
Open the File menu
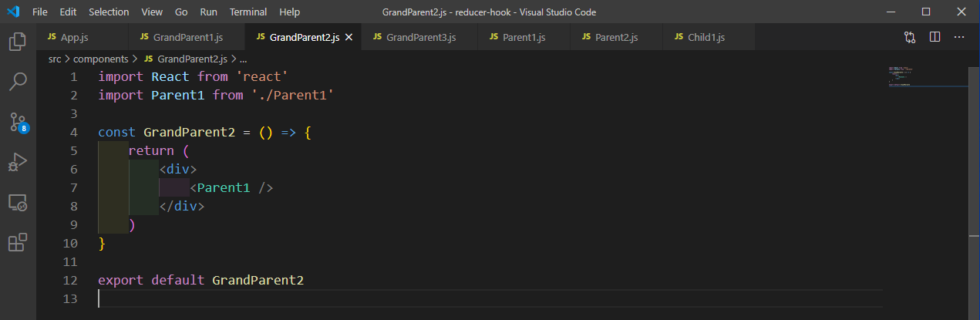pyautogui.click(x=40, y=12)
